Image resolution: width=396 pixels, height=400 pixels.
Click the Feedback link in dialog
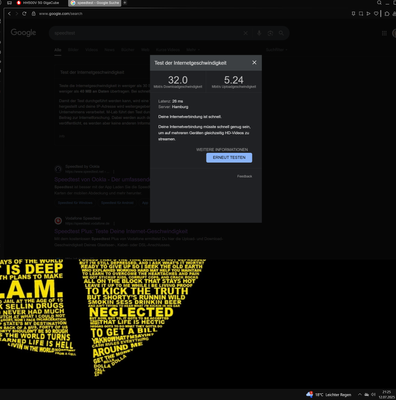click(x=244, y=176)
